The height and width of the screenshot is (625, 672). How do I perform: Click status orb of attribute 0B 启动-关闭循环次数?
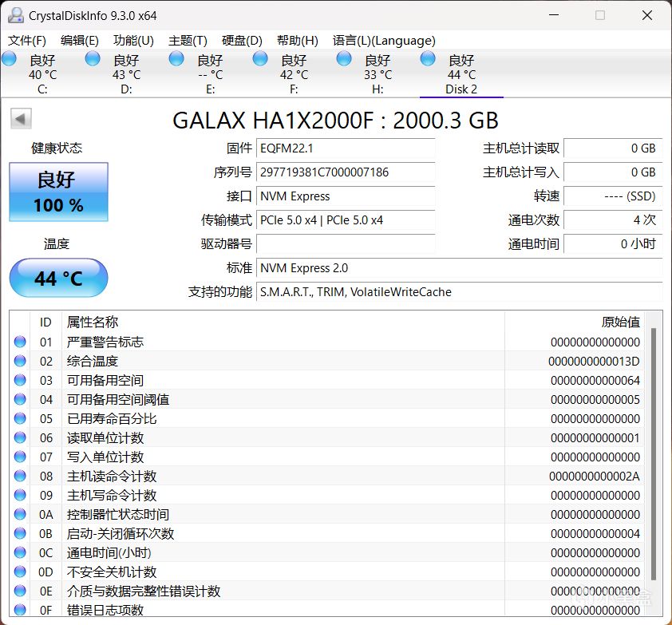pyautogui.click(x=20, y=533)
